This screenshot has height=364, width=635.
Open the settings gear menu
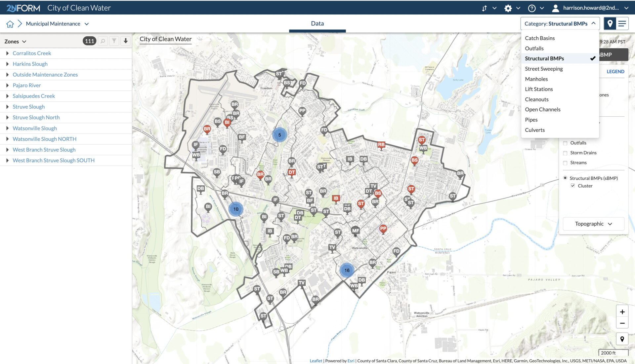[508, 7]
